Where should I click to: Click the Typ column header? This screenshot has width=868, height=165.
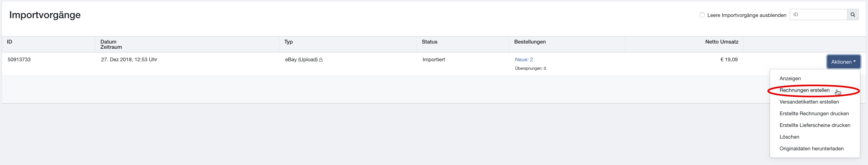coord(288,42)
